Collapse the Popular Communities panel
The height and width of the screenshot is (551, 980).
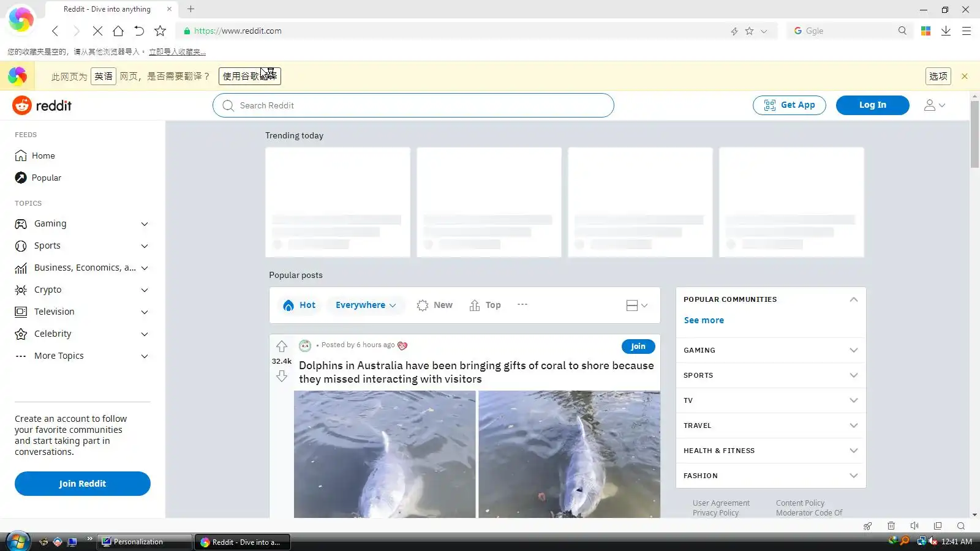point(854,299)
